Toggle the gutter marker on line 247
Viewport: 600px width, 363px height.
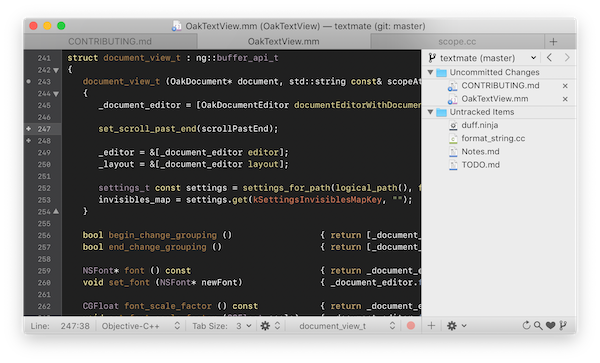pyautogui.click(x=29, y=129)
